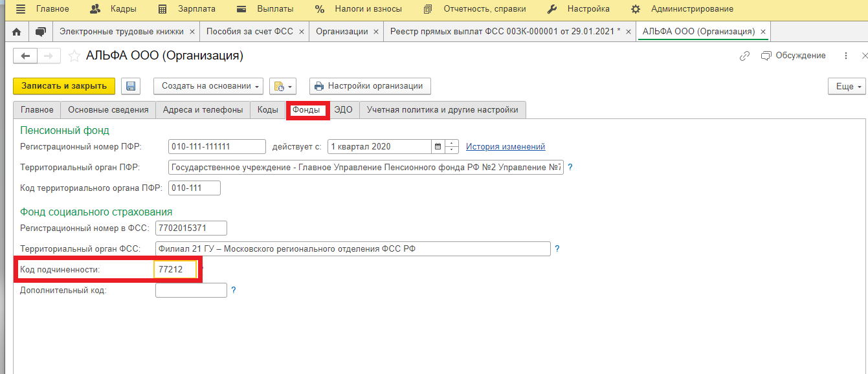Open the discussions chat bubble icon
Image resolution: width=868 pixels, height=374 pixels.
click(41, 32)
